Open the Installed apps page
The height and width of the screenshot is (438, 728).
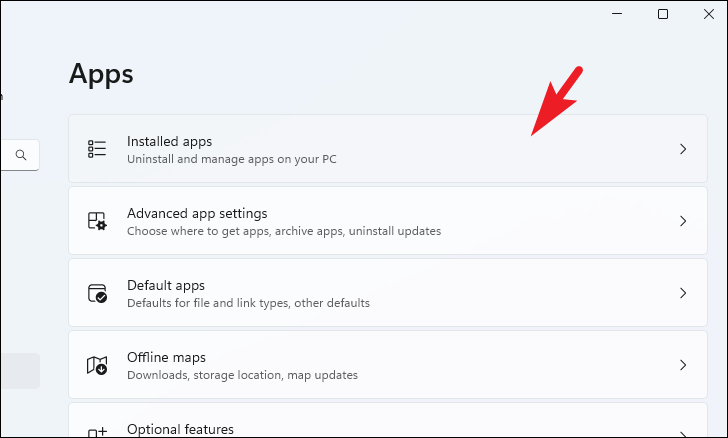(388, 149)
